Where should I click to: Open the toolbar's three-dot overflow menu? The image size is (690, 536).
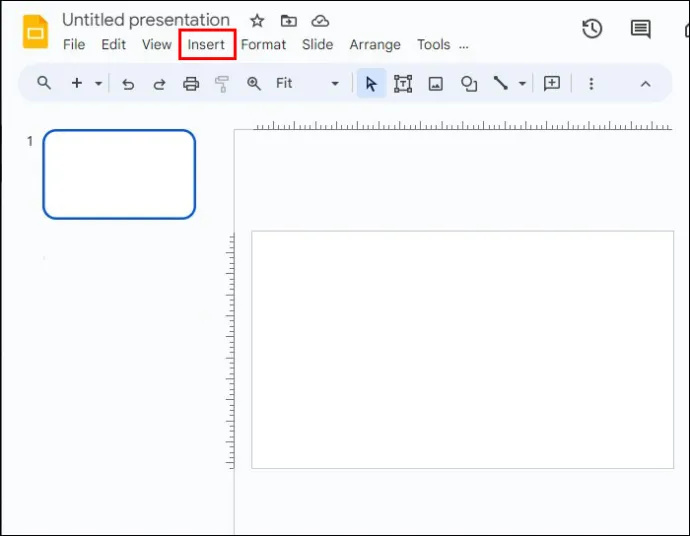point(591,84)
